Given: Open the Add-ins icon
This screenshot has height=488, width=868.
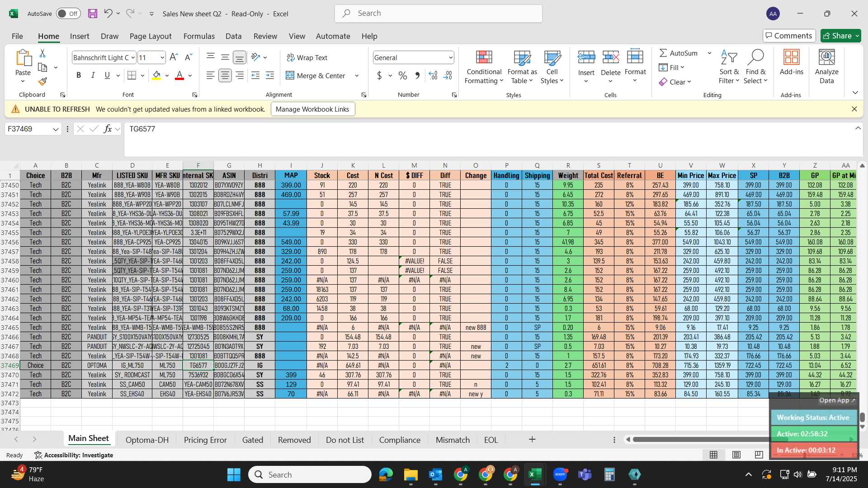Looking at the screenshot, I should click(792, 63).
